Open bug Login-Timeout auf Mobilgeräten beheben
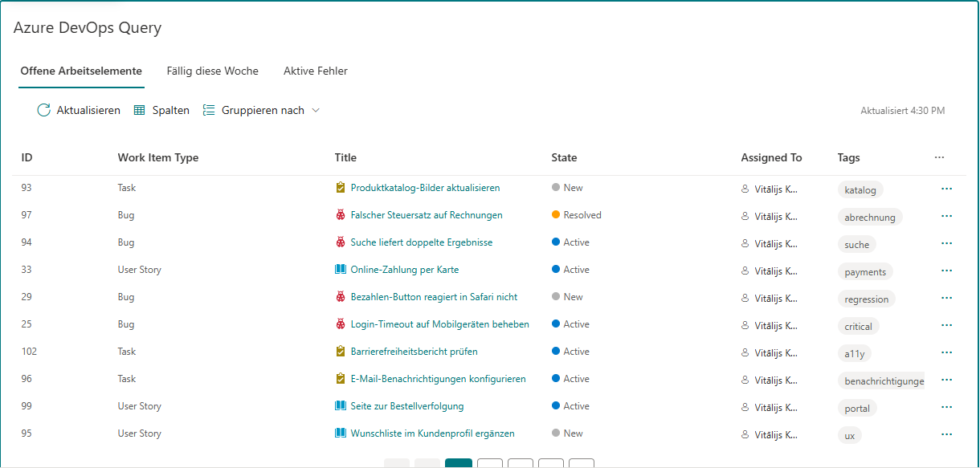 pos(440,324)
